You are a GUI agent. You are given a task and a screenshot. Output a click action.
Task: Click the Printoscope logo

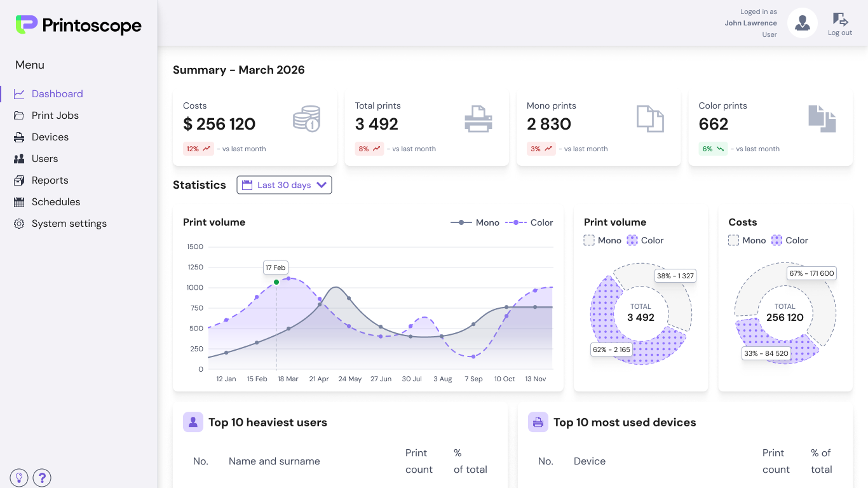(x=79, y=25)
